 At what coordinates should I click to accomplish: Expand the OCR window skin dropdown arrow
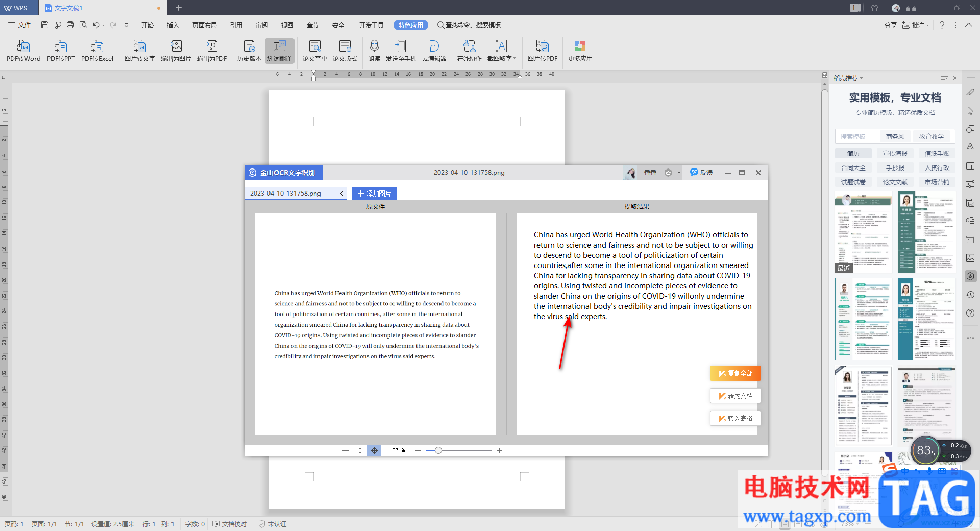(x=679, y=173)
